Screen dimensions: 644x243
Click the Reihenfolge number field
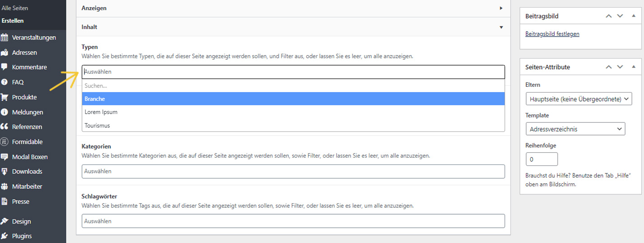[542, 159]
